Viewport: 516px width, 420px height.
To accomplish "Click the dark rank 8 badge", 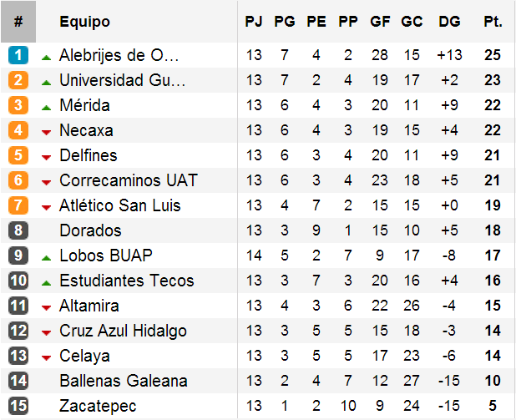I will (x=18, y=231).
